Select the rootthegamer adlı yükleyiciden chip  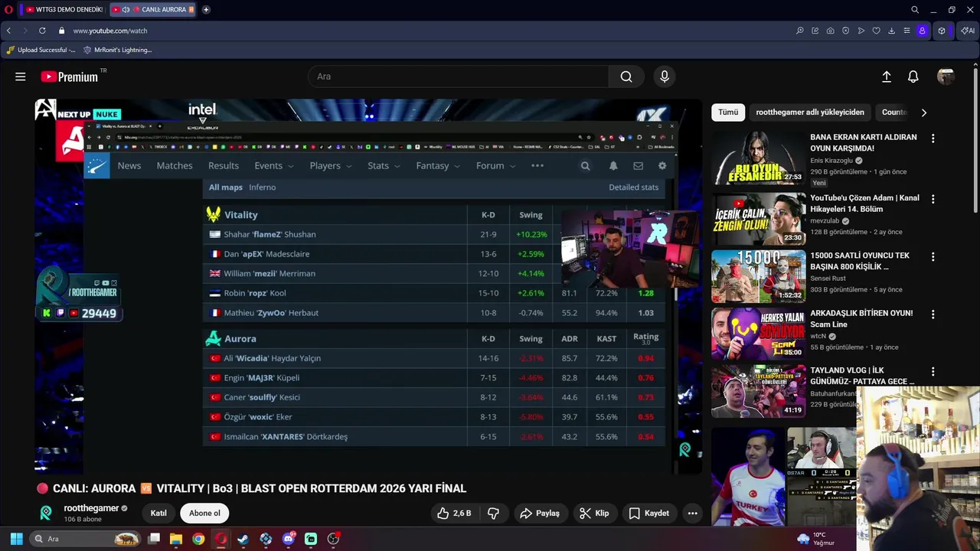coord(810,112)
